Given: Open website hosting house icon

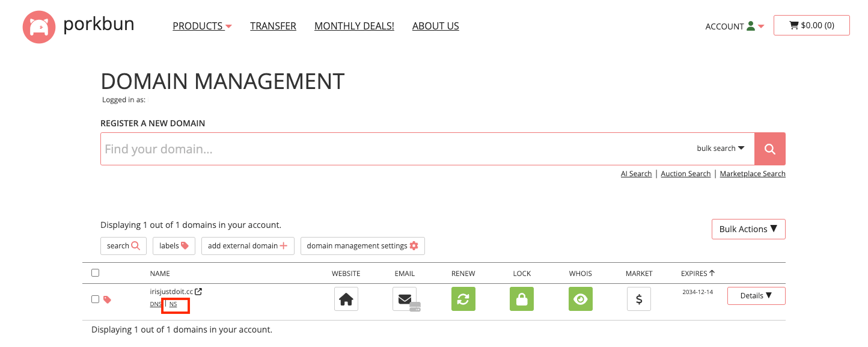Looking at the screenshot, I should (346, 299).
